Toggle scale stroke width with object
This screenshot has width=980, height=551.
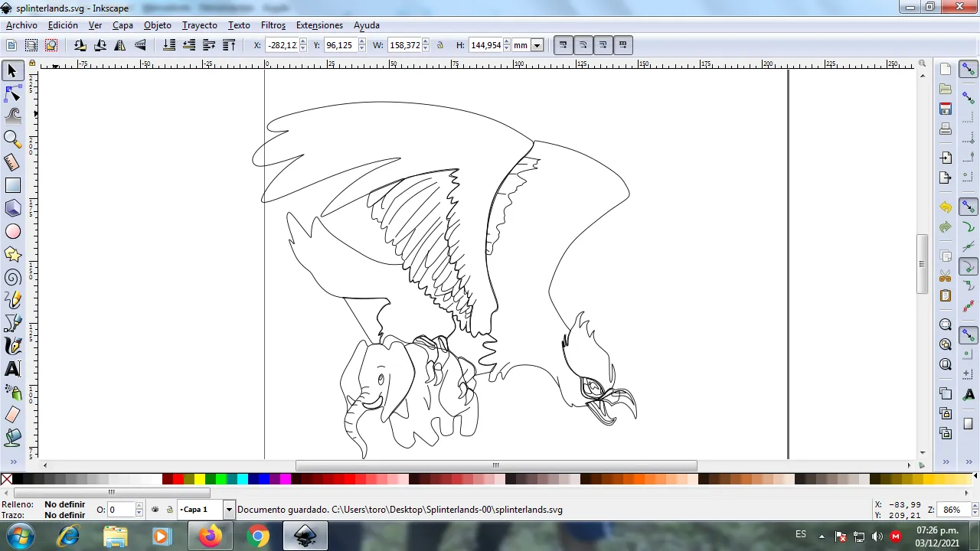tap(563, 45)
